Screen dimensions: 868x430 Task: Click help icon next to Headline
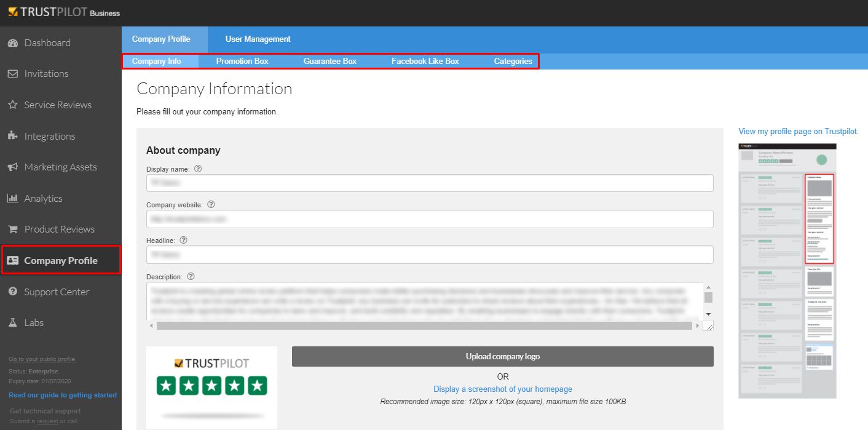coord(183,240)
